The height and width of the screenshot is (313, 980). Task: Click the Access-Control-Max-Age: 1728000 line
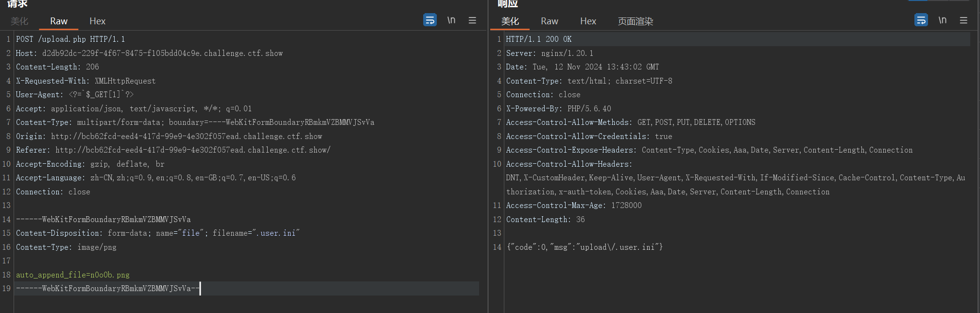(x=574, y=205)
